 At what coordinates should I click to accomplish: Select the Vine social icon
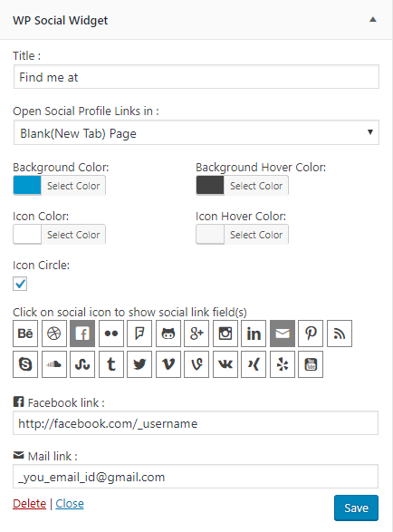click(x=196, y=364)
